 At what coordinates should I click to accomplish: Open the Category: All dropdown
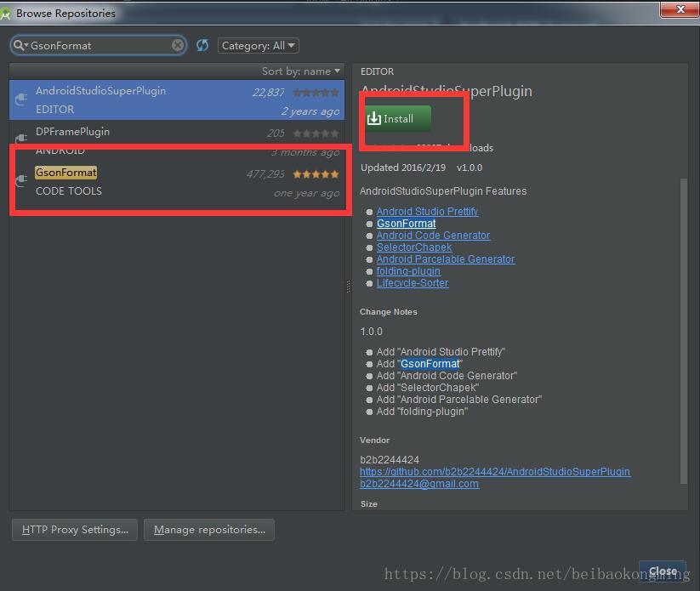coord(258,46)
